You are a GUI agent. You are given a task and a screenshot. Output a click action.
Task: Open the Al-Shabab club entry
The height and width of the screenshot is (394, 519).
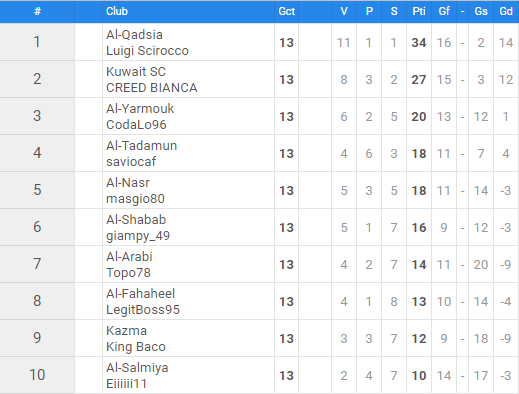[x=136, y=219]
